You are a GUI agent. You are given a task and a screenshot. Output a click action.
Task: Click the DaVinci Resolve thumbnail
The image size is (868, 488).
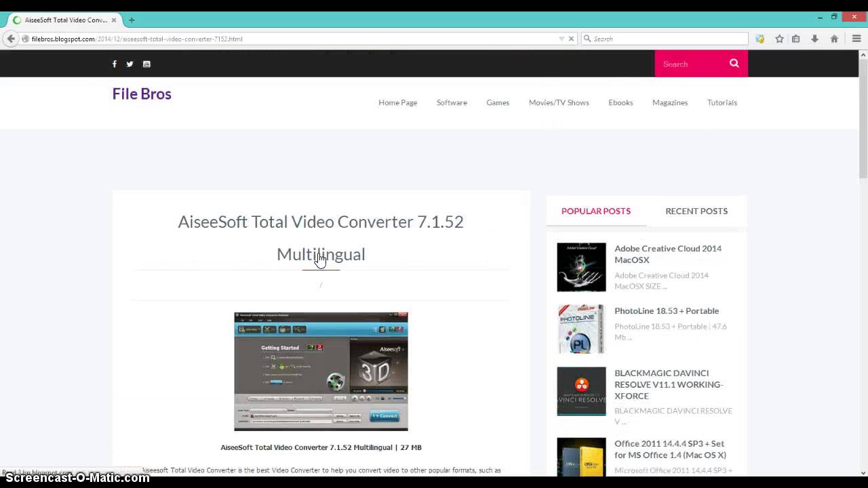(581, 392)
